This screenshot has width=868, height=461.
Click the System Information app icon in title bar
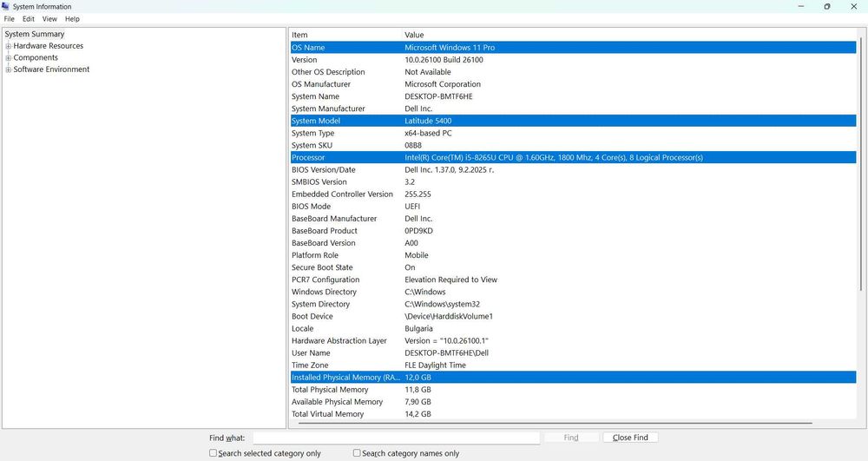(5, 7)
